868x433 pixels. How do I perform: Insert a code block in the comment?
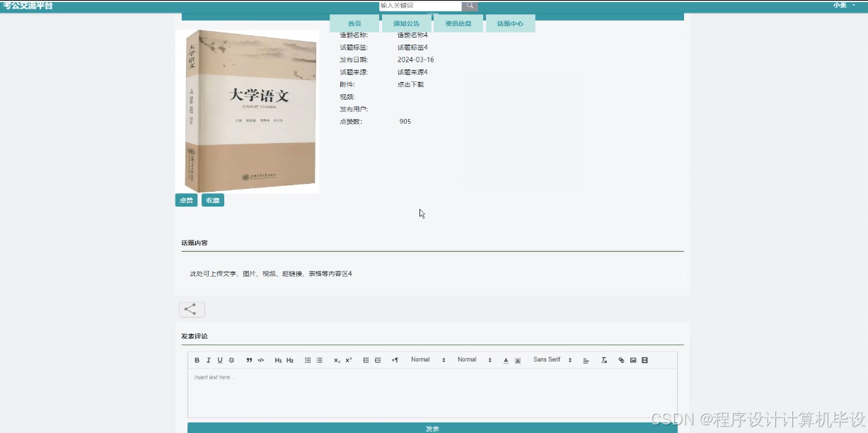tap(261, 360)
